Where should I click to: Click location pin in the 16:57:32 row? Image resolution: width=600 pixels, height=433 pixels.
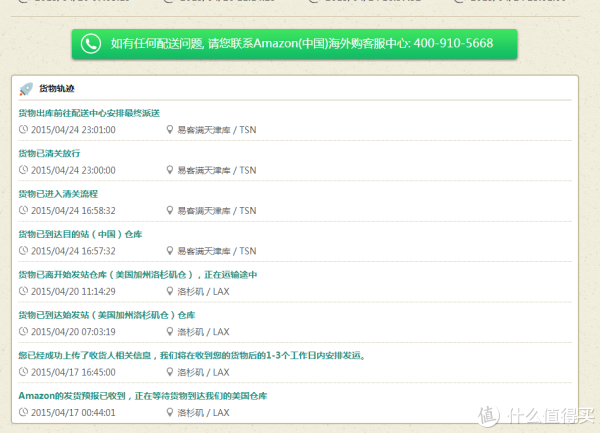click(x=170, y=251)
